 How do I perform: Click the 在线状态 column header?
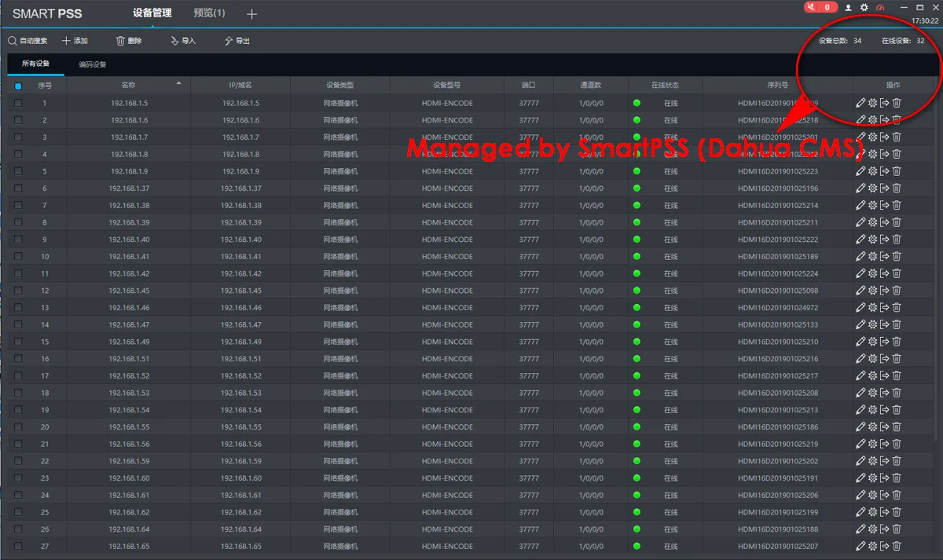[x=666, y=85]
